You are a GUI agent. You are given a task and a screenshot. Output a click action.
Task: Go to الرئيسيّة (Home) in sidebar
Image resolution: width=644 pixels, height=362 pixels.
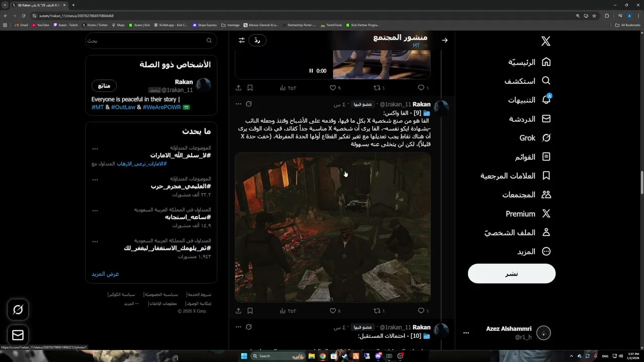pos(529,62)
